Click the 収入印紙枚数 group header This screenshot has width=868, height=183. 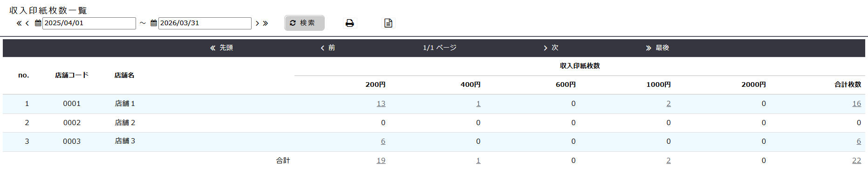tap(580, 66)
